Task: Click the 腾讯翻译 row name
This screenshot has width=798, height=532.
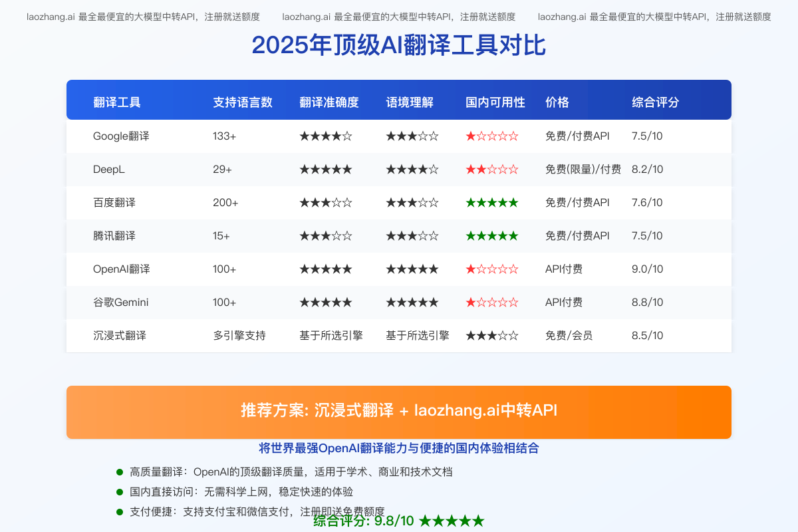Action: pos(114,236)
